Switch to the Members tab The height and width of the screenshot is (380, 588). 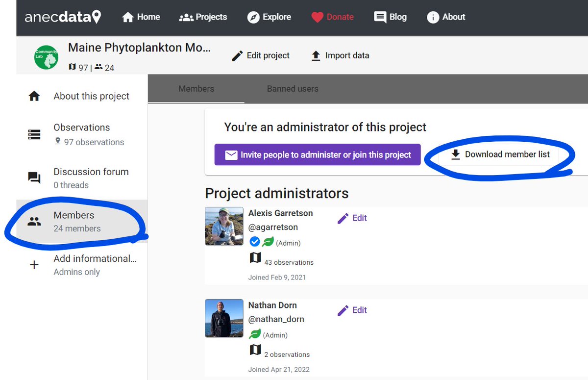point(196,89)
